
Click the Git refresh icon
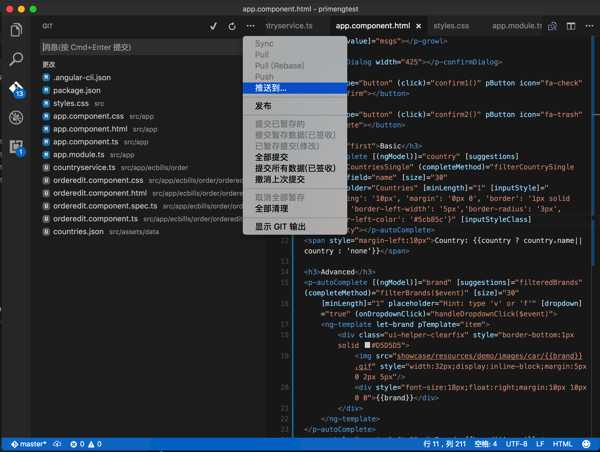232,26
